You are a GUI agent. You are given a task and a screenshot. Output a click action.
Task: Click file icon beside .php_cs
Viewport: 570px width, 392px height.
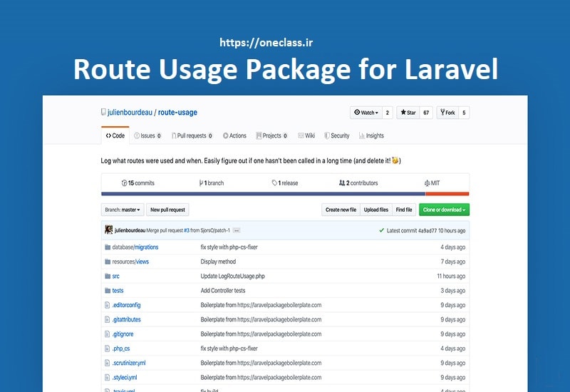tap(108, 349)
